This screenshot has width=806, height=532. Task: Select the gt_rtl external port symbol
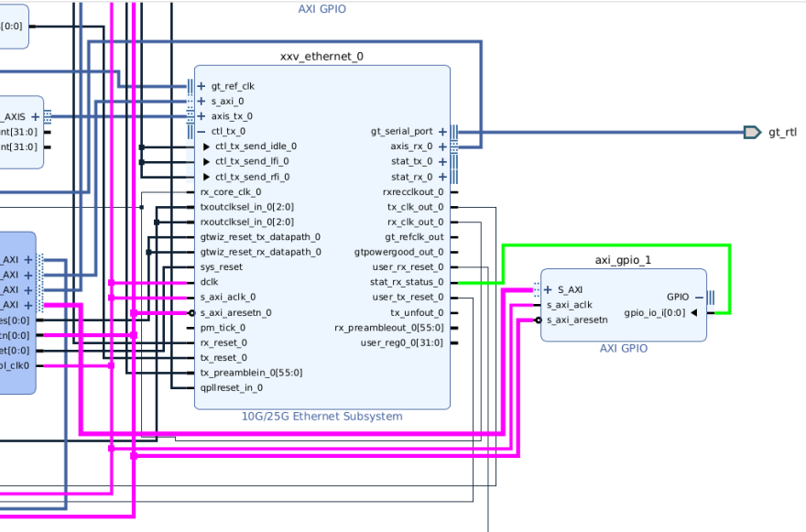click(x=752, y=132)
